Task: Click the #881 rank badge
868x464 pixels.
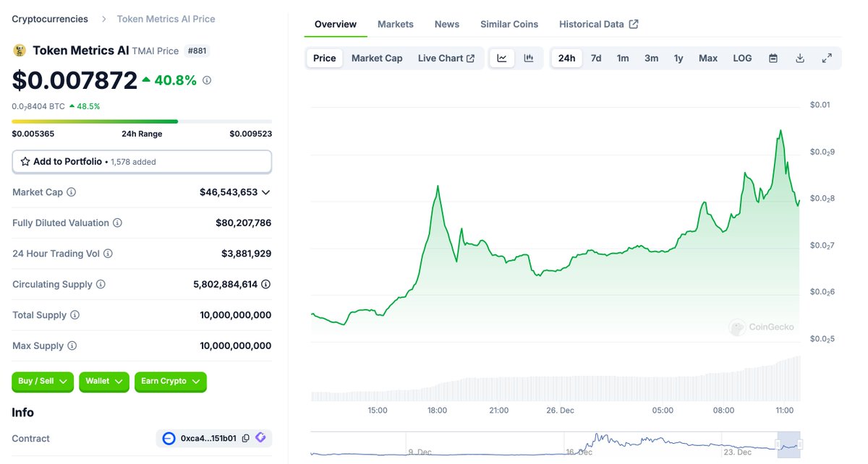Action: tap(197, 51)
